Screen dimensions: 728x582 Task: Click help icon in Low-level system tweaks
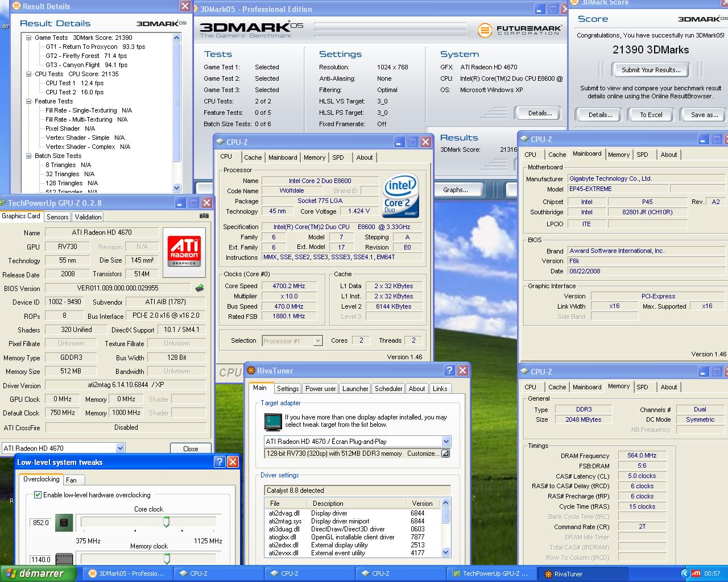[220, 462]
